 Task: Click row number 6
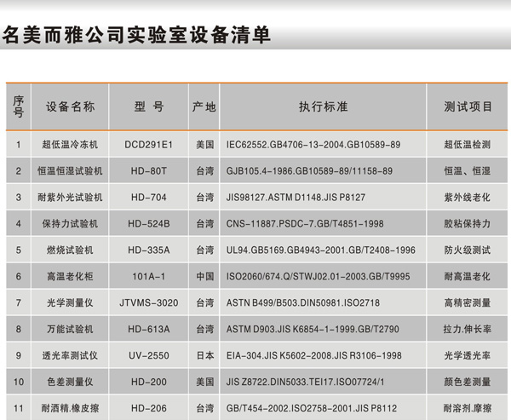click(19, 277)
